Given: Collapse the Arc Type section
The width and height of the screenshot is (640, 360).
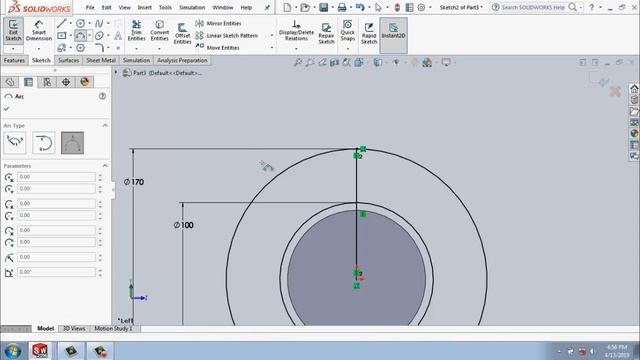Looking at the screenshot, I should (105, 125).
